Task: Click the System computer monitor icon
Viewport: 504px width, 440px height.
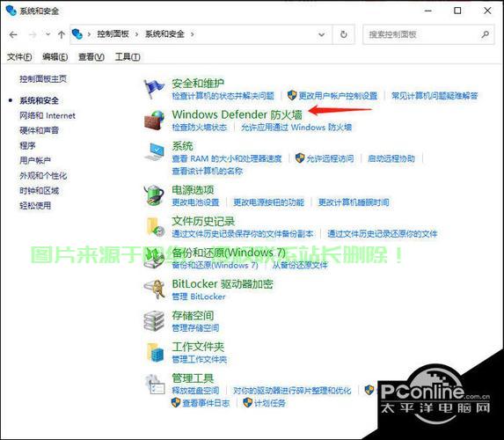Action: 154,151
